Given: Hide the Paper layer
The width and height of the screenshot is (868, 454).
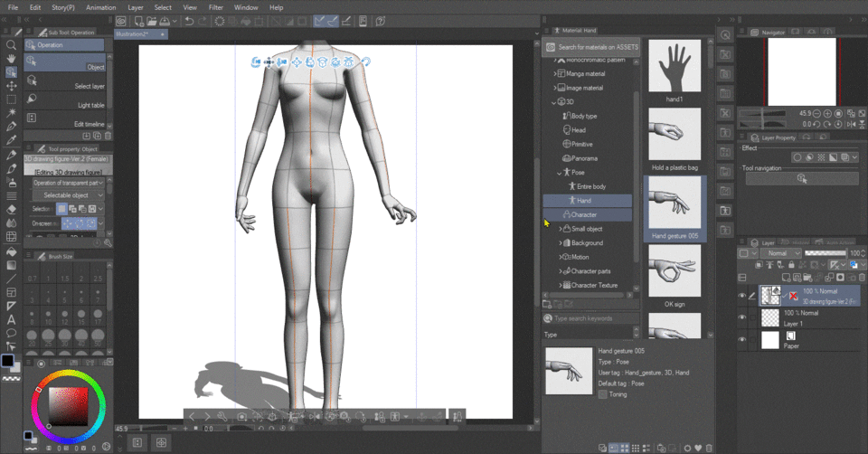Looking at the screenshot, I should click(742, 340).
